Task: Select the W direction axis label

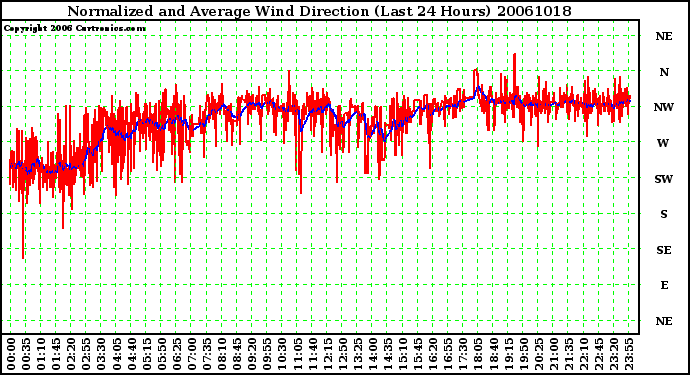Action: coord(663,143)
